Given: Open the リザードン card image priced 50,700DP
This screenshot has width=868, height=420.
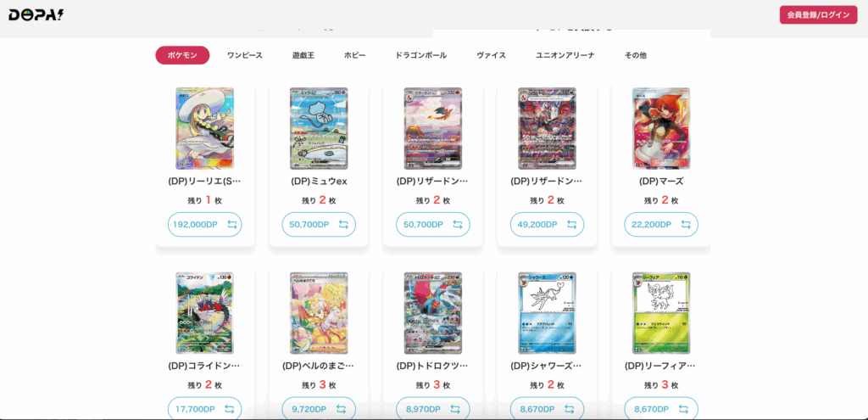Looking at the screenshot, I should tap(433, 128).
